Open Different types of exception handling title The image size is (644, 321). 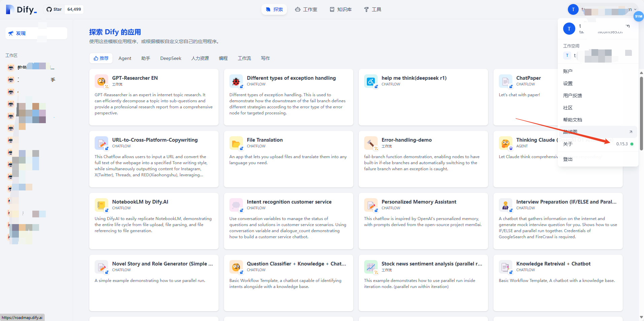pyautogui.click(x=291, y=78)
